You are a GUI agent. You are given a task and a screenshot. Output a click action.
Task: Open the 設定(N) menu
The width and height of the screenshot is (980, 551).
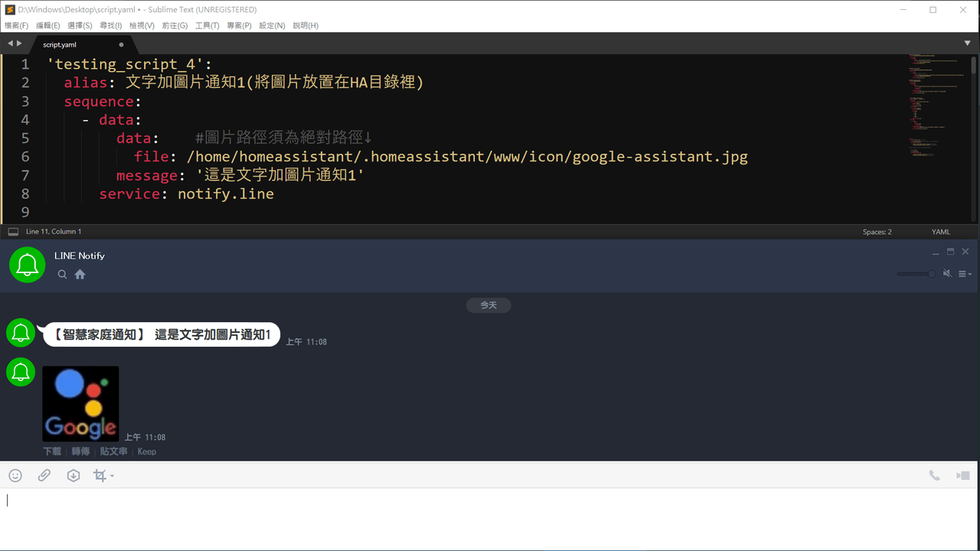click(x=272, y=25)
